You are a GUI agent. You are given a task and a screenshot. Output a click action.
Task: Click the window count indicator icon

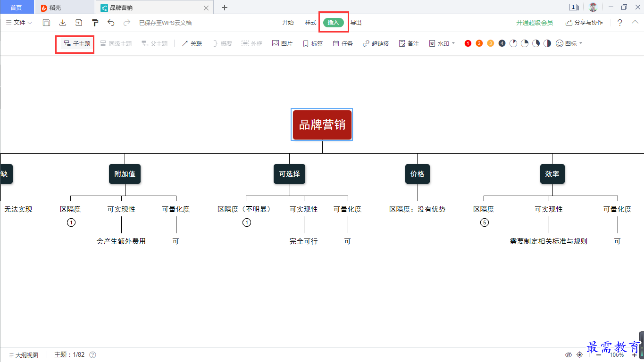point(574,7)
